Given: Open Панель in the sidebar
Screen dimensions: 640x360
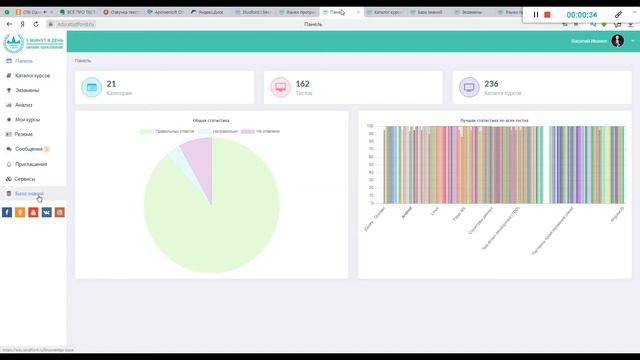Looking at the screenshot, I should click(x=24, y=61).
